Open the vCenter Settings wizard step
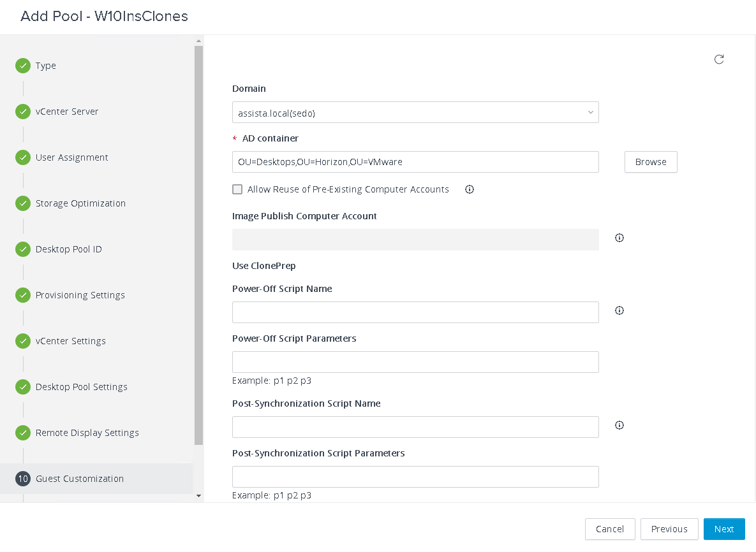 click(x=70, y=341)
